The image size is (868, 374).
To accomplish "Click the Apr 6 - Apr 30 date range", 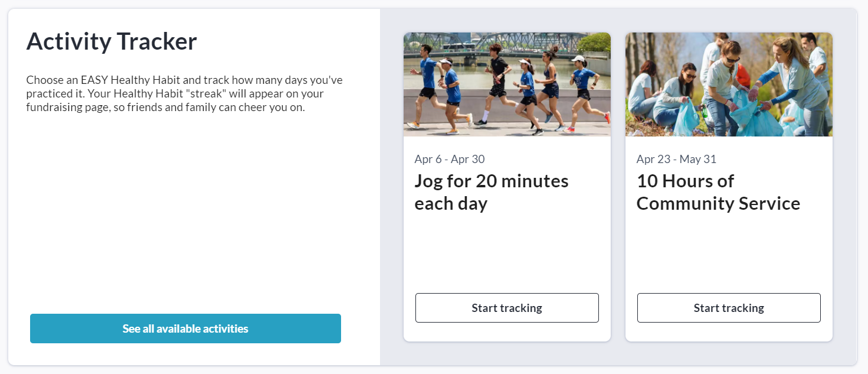I will 450,159.
